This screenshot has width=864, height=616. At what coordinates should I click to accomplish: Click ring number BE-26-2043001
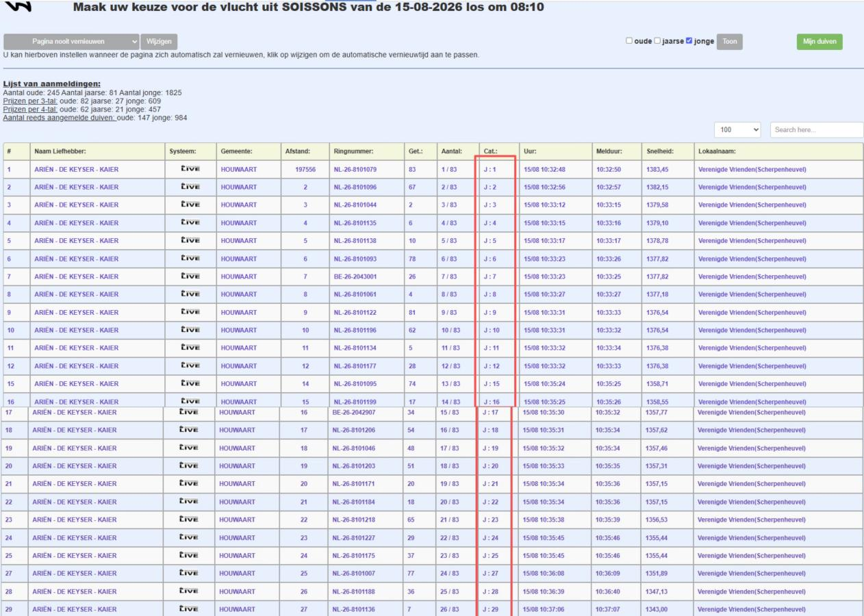tap(355, 277)
